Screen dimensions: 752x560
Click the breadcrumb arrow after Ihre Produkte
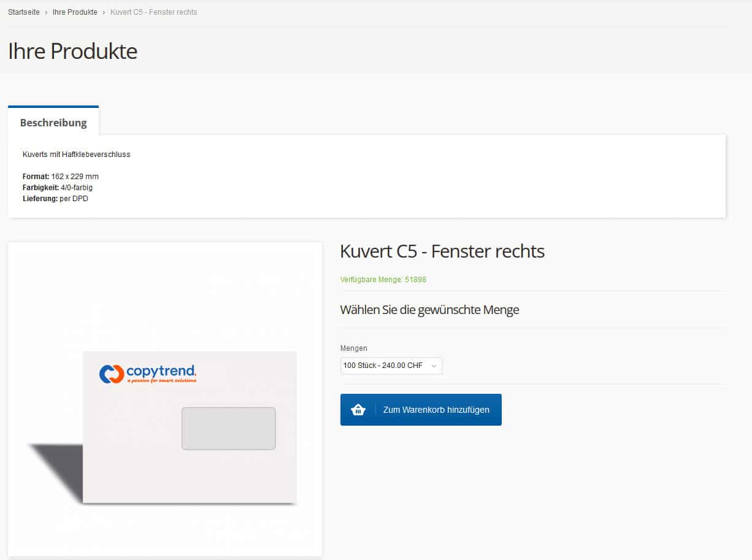[104, 12]
